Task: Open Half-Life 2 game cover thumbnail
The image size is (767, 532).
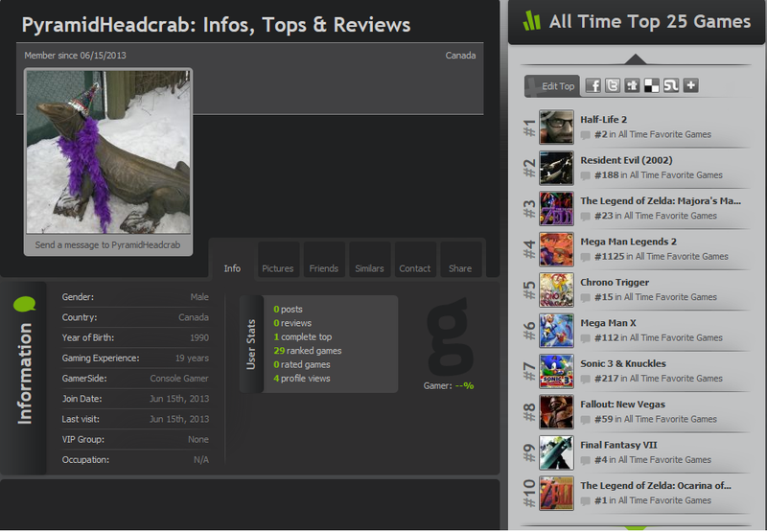Action: pos(556,127)
